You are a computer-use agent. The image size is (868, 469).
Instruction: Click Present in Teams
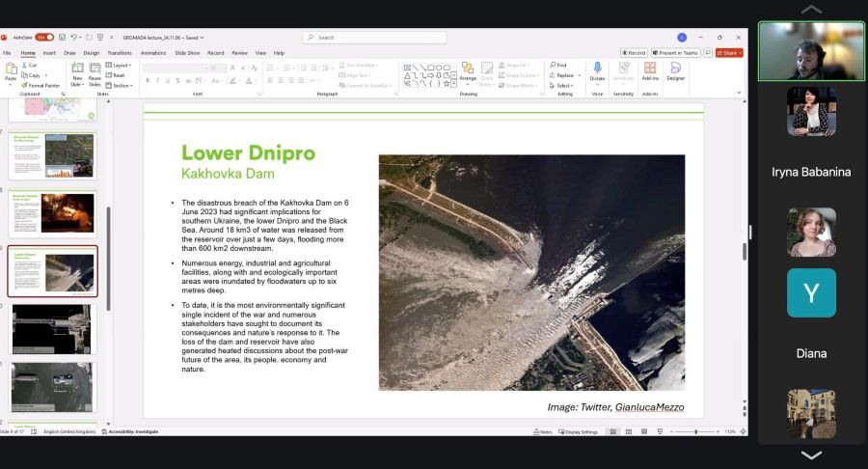(675, 53)
